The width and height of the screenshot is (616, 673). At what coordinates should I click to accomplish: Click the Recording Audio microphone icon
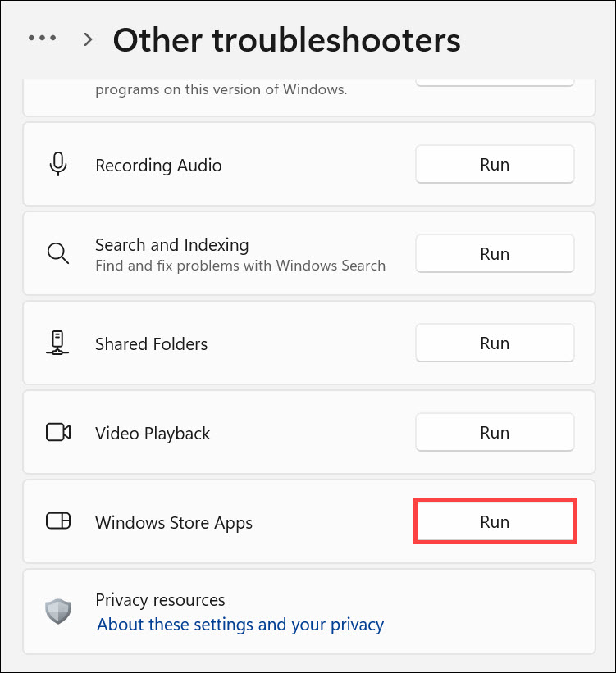[57, 165]
